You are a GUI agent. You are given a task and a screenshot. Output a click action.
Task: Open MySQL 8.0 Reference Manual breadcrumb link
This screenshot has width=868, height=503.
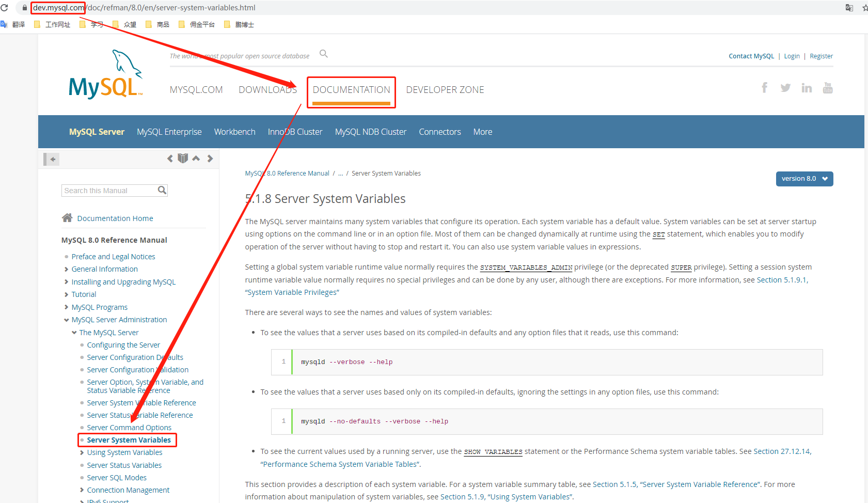point(287,174)
